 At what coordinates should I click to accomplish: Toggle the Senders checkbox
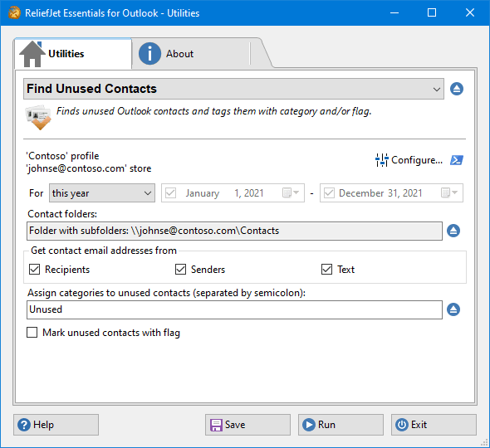pos(180,270)
